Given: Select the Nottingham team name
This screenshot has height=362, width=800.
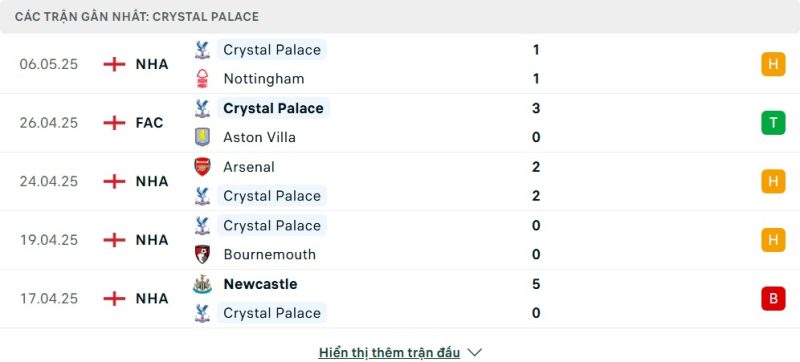Looking at the screenshot, I should (x=264, y=79).
